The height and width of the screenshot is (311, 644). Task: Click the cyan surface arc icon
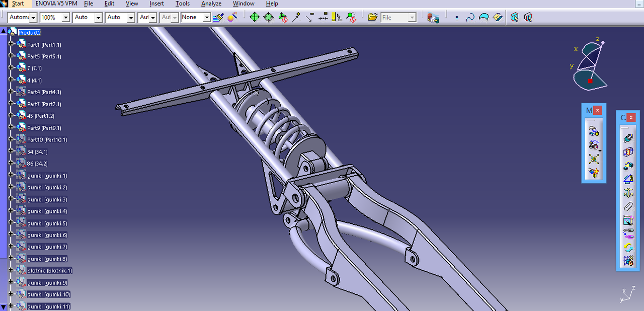(x=484, y=17)
